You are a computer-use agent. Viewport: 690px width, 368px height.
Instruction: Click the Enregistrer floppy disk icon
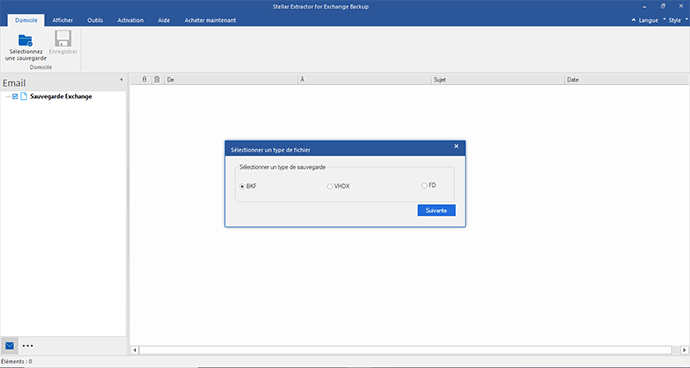pos(63,39)
